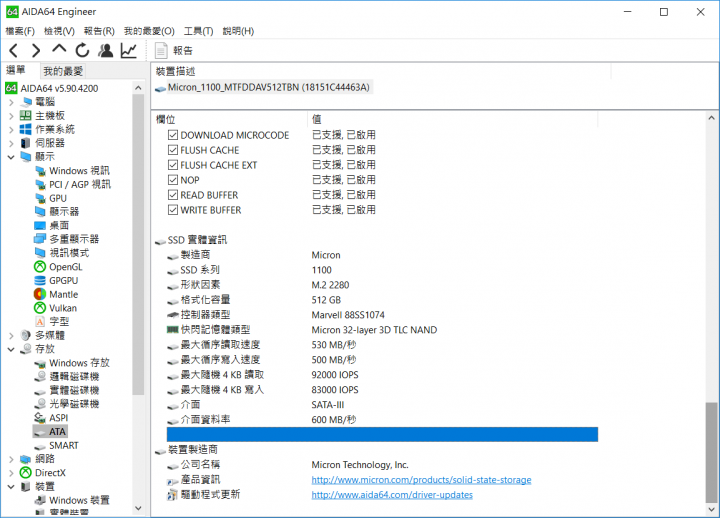Toggle the WRITE BUFFER checkbox
The width and height of the screenshot is (720, 518).
(x=173, y=210)
